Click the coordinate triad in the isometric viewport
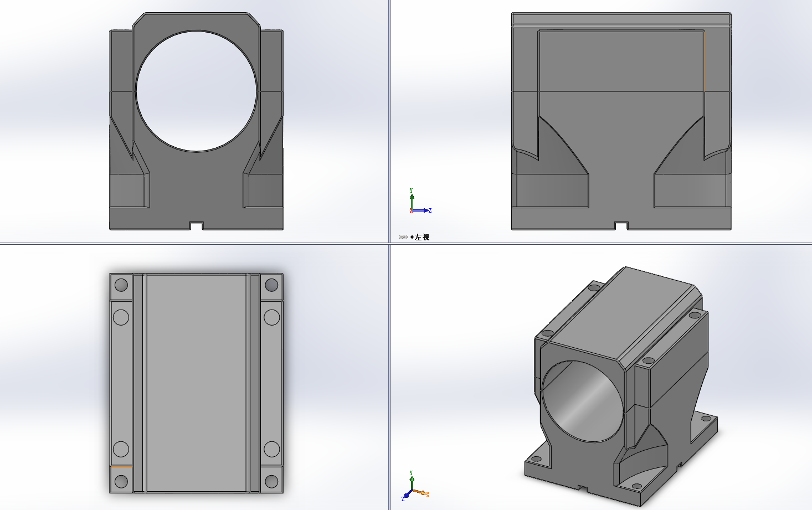The image size is (812, 510). pos(414,487)
